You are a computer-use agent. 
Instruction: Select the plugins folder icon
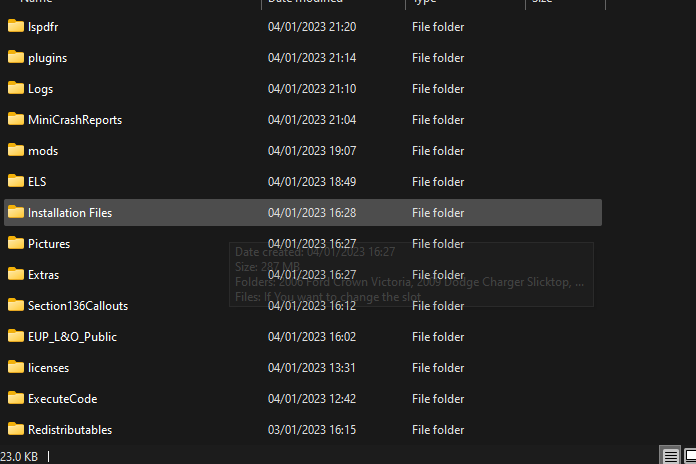pyautogui.click(x=15, y=58)
